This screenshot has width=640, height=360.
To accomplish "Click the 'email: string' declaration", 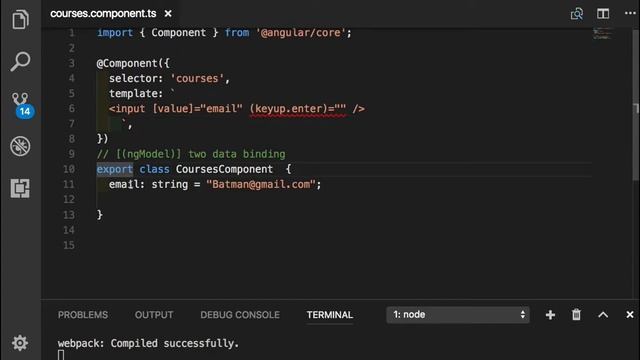I will click(148, 184).
